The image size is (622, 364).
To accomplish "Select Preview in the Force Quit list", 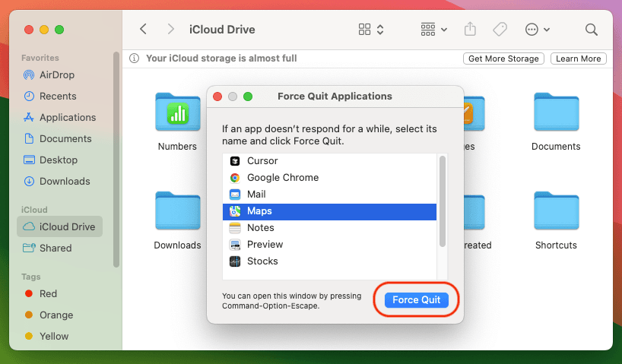I will [x=329, y=244].
